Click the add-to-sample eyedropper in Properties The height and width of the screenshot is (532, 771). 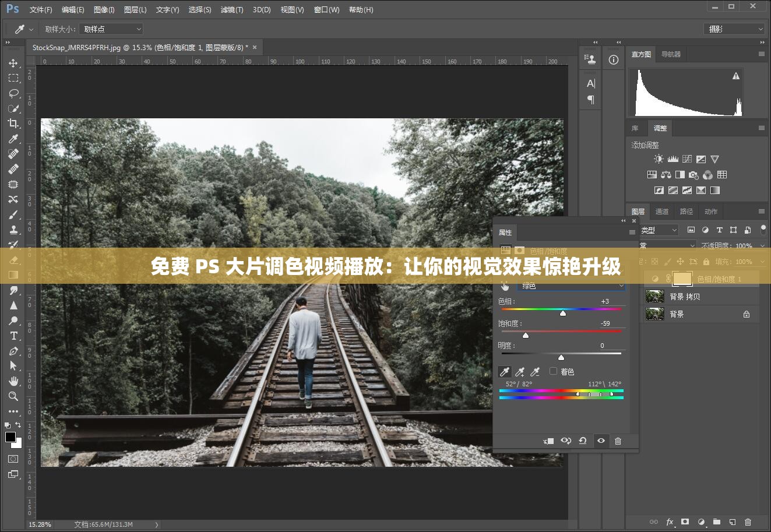point(520,372)
